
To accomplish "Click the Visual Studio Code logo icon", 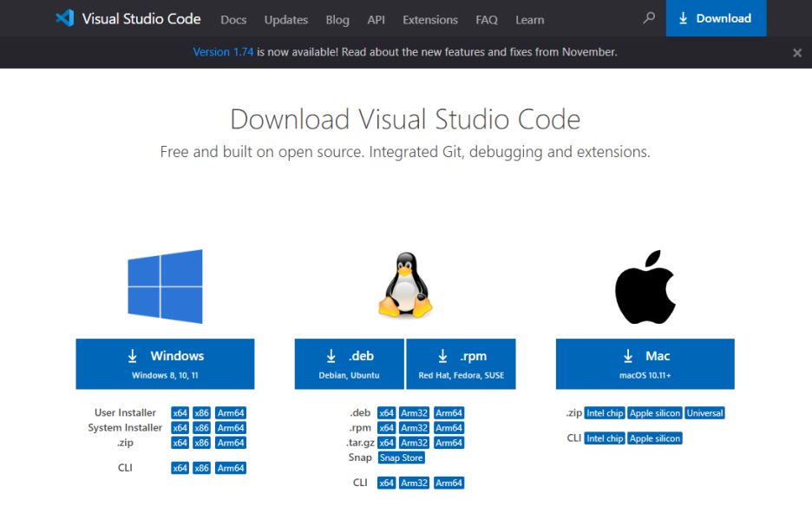I will (x=65, y=18).
